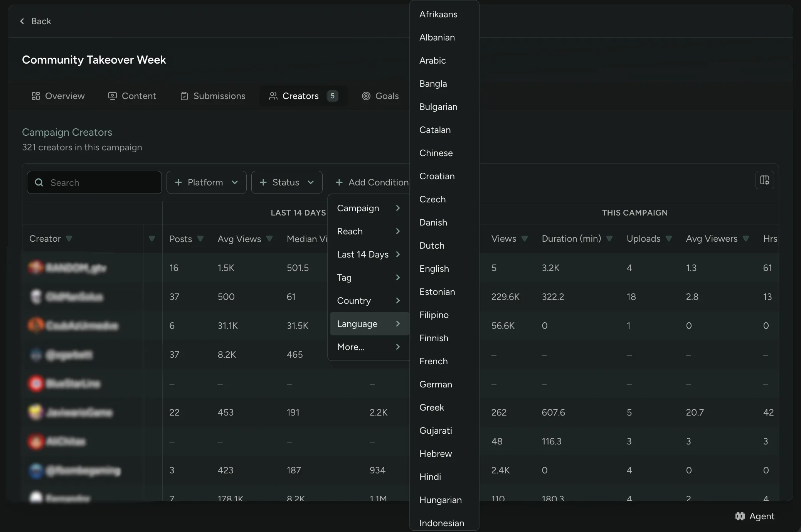Choose French from language list
801x532 pixels.
point(444,361)
